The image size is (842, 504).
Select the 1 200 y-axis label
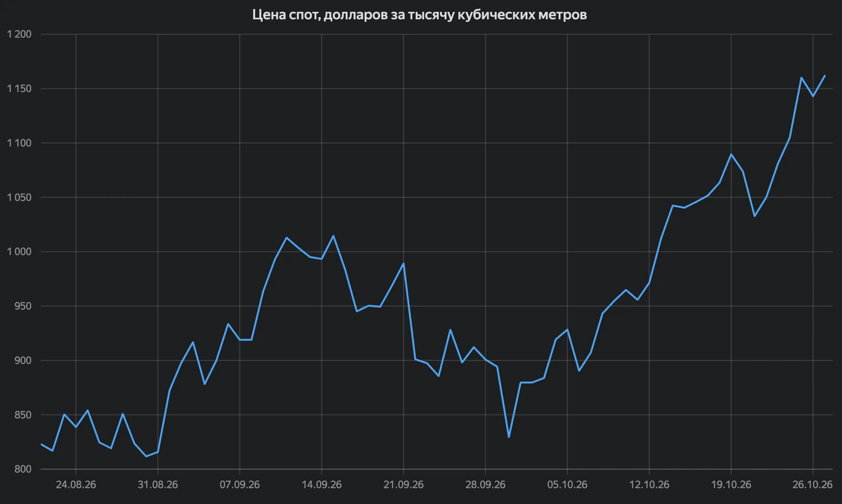tap(19, 34)
